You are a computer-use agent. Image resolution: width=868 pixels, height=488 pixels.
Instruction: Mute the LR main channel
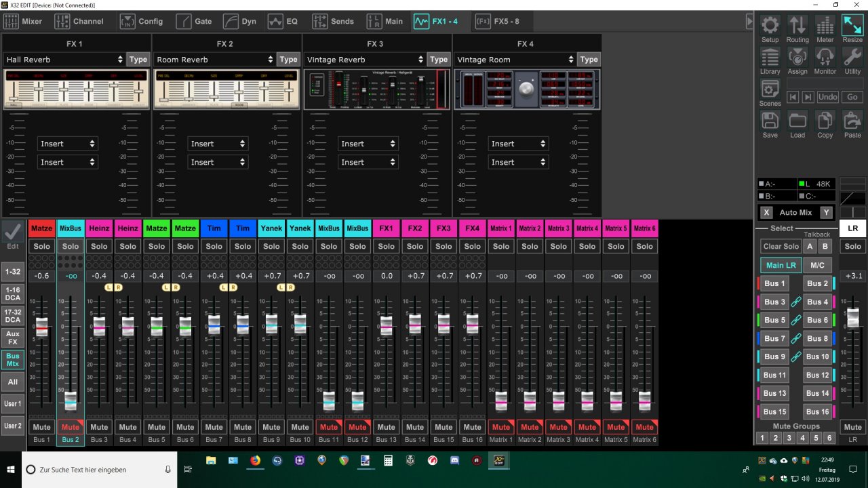click(852, 427)
